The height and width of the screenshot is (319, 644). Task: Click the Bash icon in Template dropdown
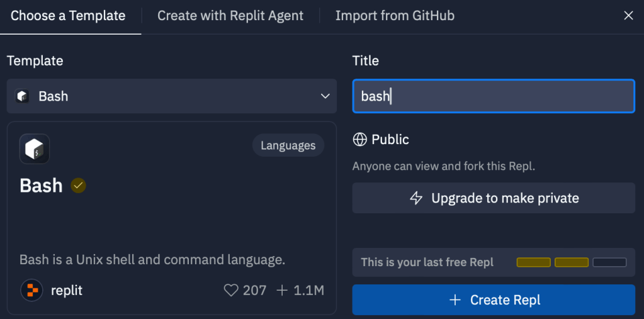(x=23, y=96)
